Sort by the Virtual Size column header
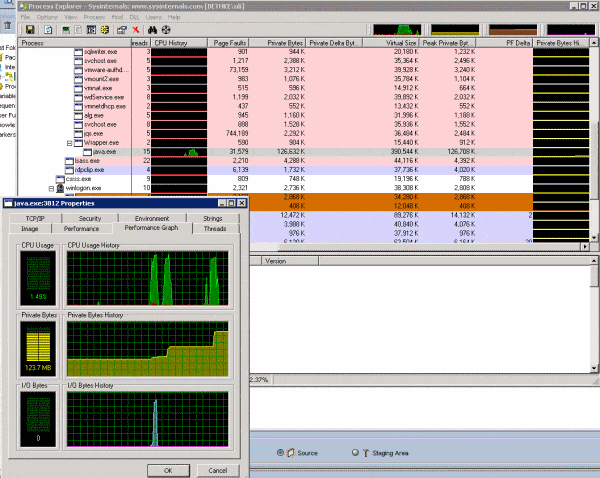Viewport: 600px width, 478px height. [x=391, y=43]
